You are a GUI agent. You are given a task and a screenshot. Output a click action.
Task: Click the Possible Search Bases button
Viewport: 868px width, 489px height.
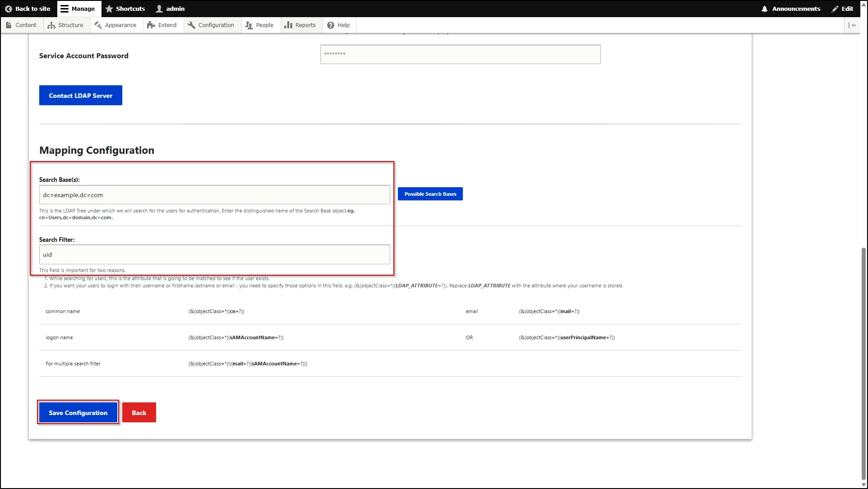click(430, 194)
